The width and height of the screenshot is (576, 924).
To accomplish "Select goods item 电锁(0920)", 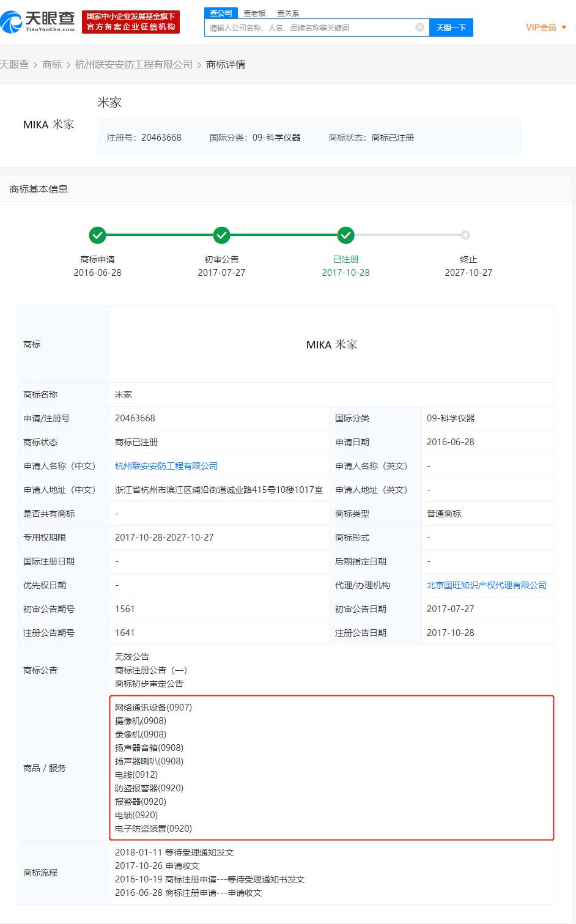I will point(136,815).
